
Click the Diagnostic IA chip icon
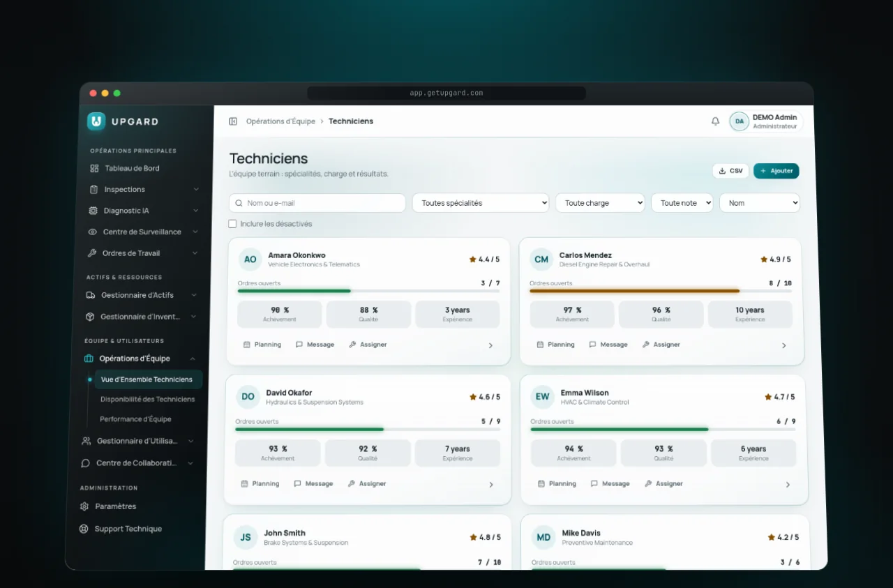pos(93,211)
